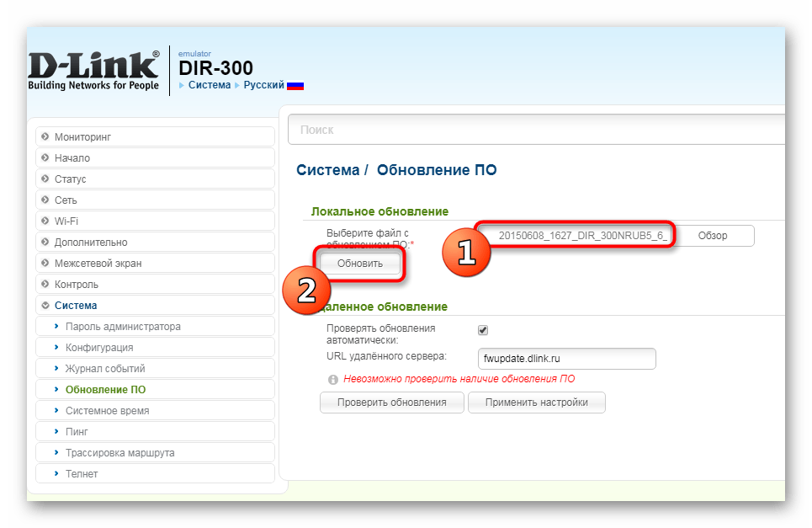Expand the Межсетевой экран section arrow
The image size is (812, 528).
coord(45,263)
